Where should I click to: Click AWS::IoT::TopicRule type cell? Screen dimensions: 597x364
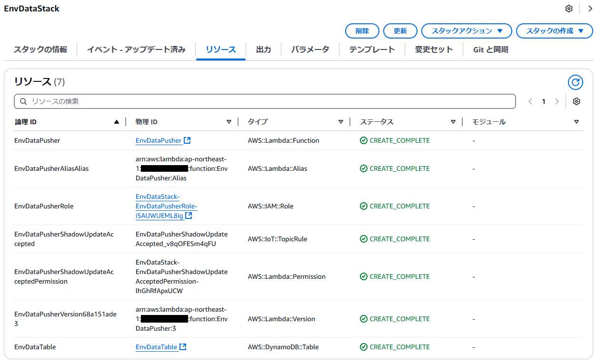click(x=278, y=239)
